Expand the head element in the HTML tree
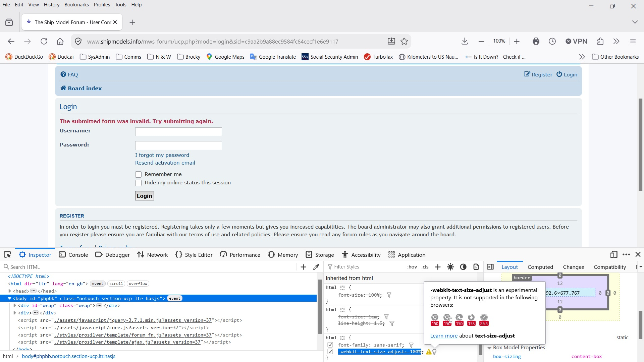Viewport: 644px width, 362px height. pos(10,291)
